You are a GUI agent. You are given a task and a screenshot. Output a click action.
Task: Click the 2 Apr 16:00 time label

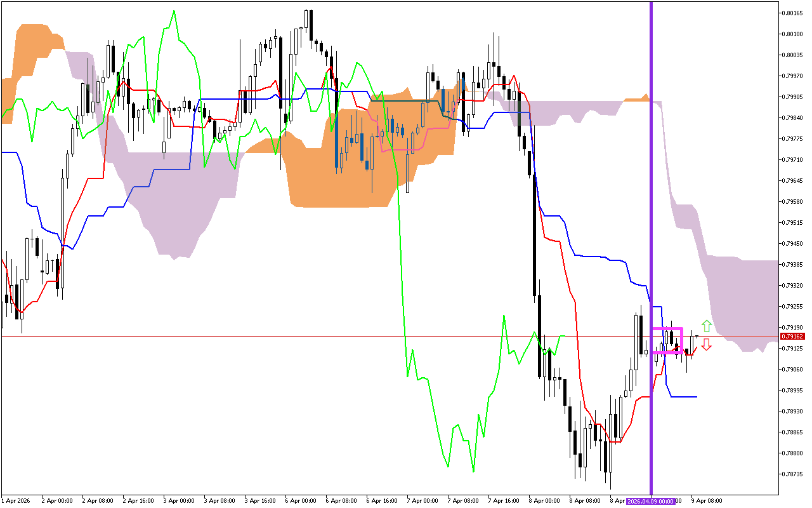pos(138,501)
